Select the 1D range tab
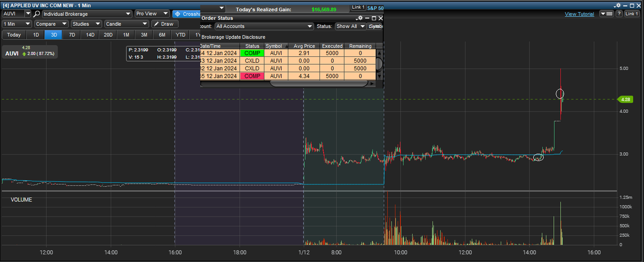Image resolution: width=644 pixels, height=262 pixels. 36,34
